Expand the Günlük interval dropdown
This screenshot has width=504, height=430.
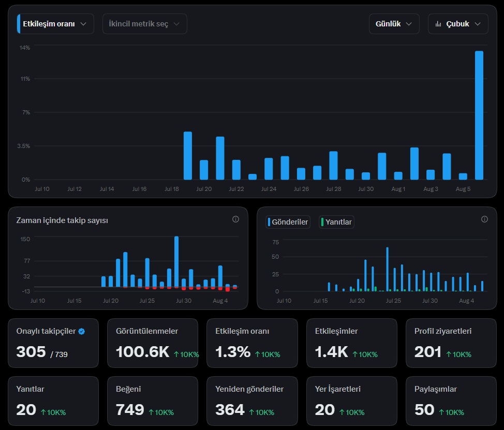(x=394, y=24)
